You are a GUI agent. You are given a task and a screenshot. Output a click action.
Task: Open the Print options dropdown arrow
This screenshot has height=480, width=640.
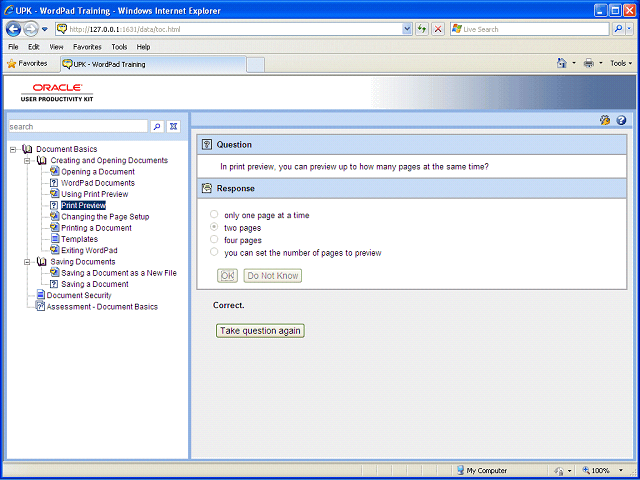[600, 63]
